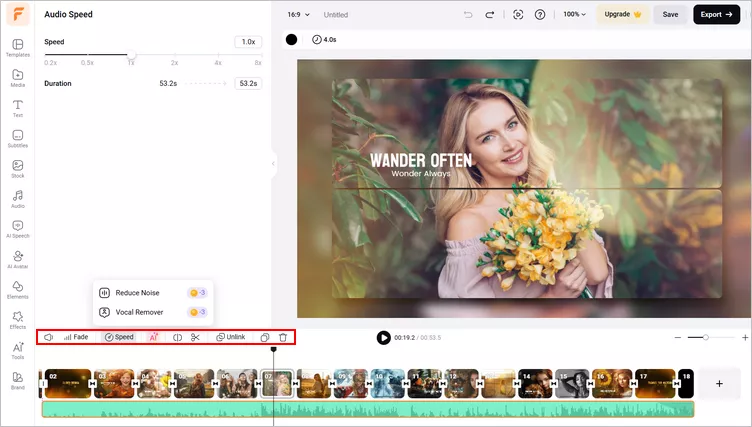The width and height of the screenshot is (752, 427).
Task: Select Vocal Remover from the AI menu
Action: click(153, 312)
